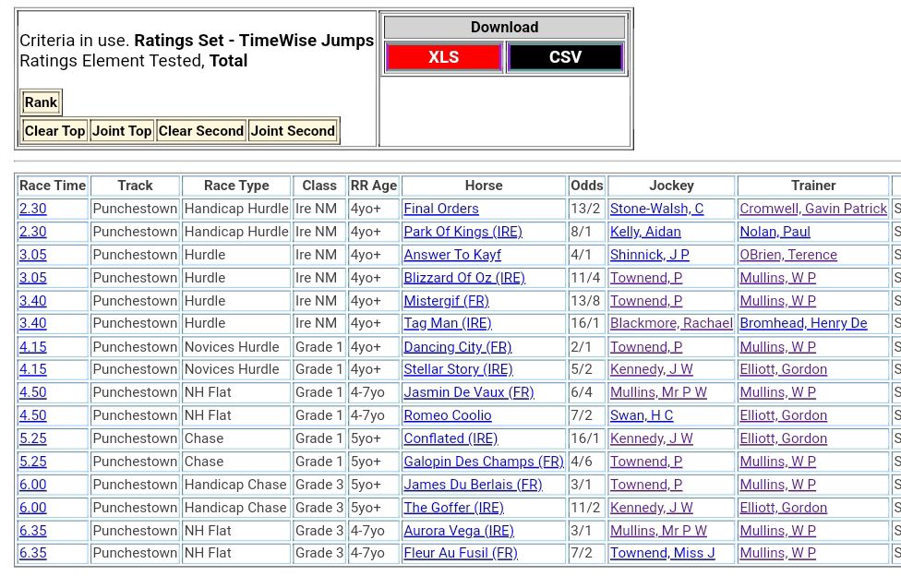This screenshot has width=901, height=588.
Task: Select the Joint Second filter
Action: point(292,131)
